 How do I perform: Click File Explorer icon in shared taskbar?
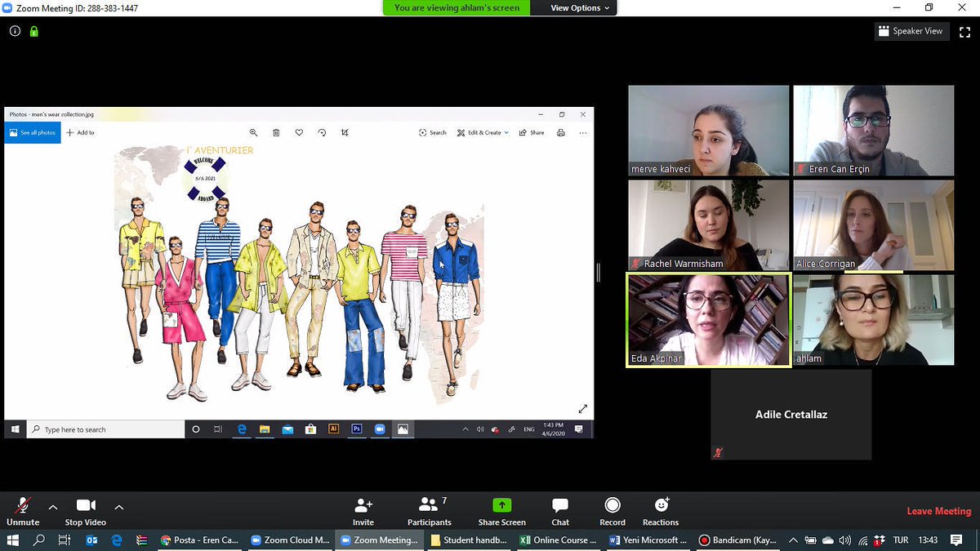point(265,429)
